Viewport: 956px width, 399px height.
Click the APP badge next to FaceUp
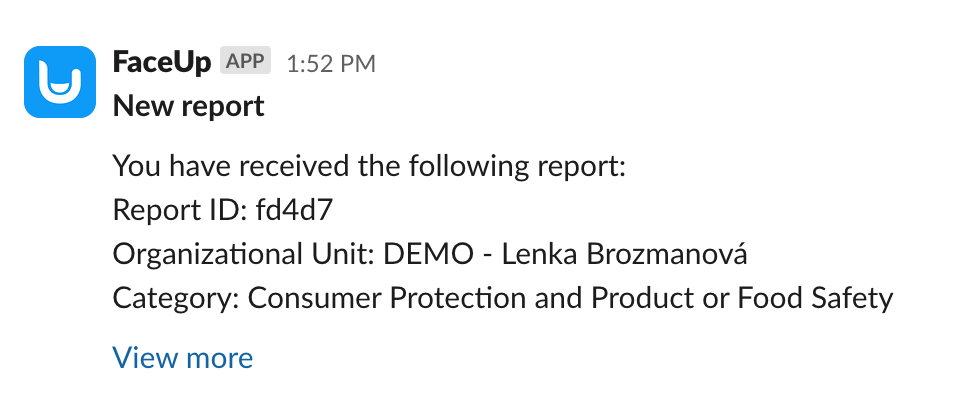[245, 60]
